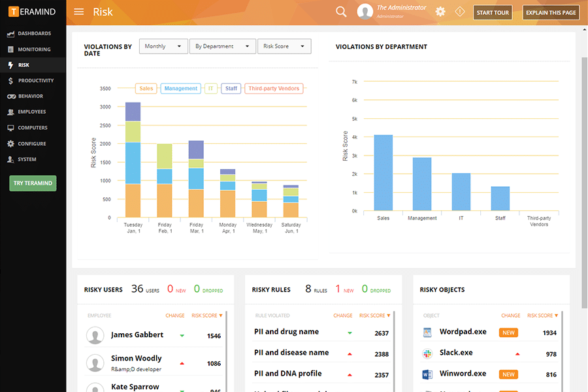This screenshot has width=588, height=392.
Task: Toggle the Sales legend series
Action: (146, 88)
